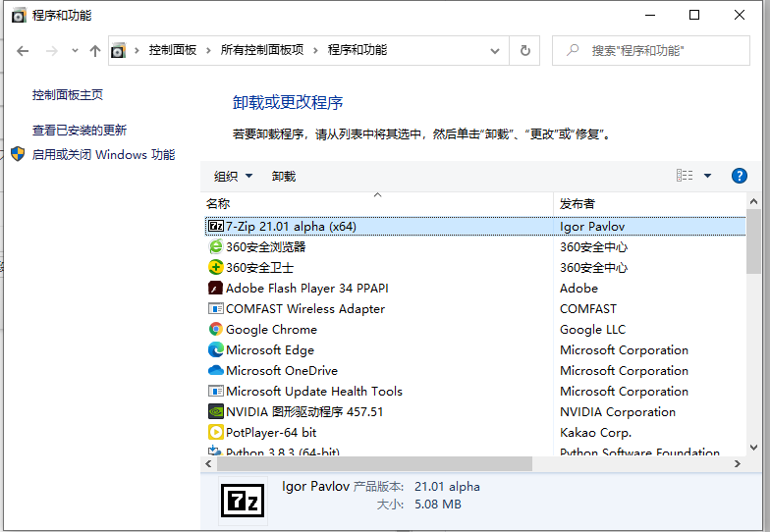Viewport: 770px width, 532px height.
Task: Sort the list by the 名称 column header
Action: coord(218,203)
